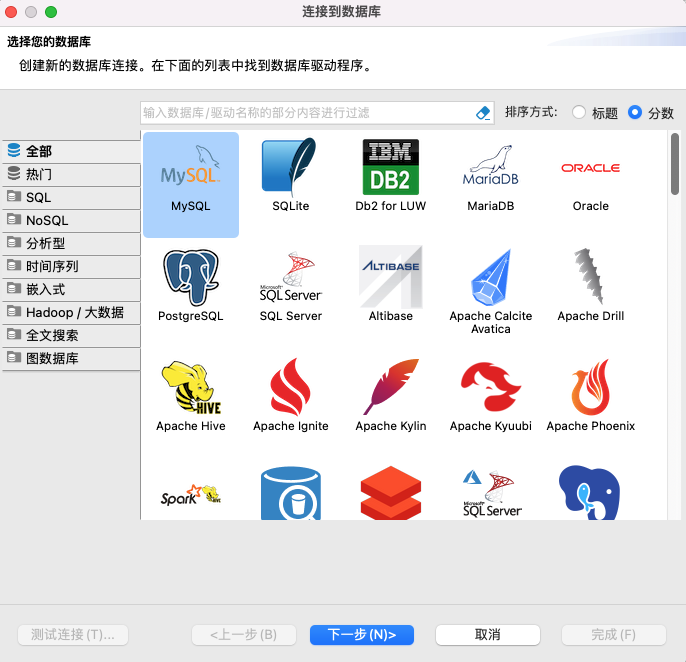This screenshot has height=662, width=686.
Task: Switch to the 热门 category
Action: [71, 174]
